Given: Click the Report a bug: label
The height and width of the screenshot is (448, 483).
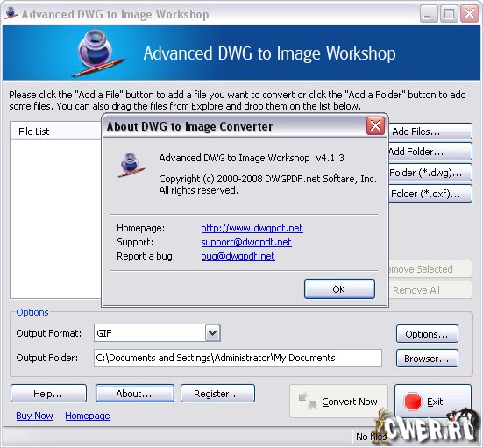Looking at the screenshot, I should [x=146, y=256].
